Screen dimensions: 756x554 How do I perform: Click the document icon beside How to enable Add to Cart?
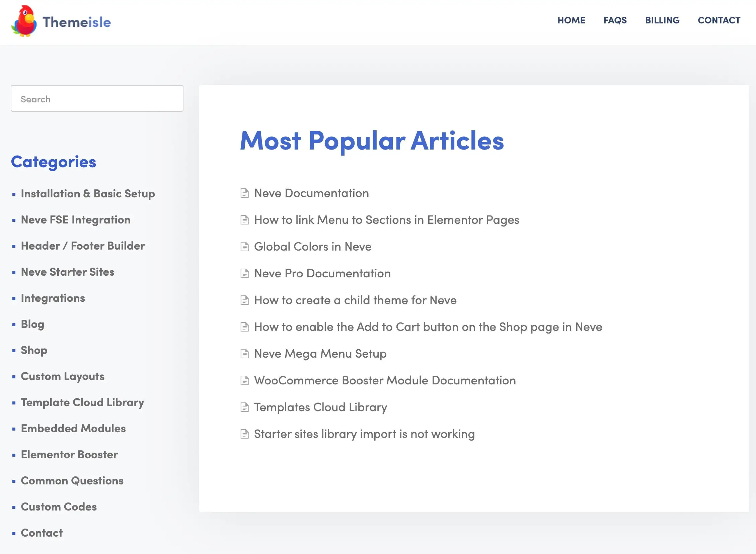click(245, 327)
